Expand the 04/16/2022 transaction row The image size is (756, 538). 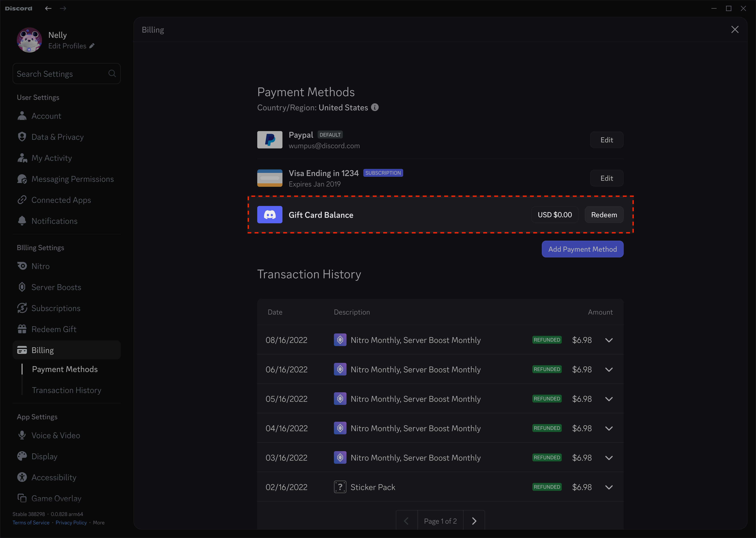coord(609,428)
